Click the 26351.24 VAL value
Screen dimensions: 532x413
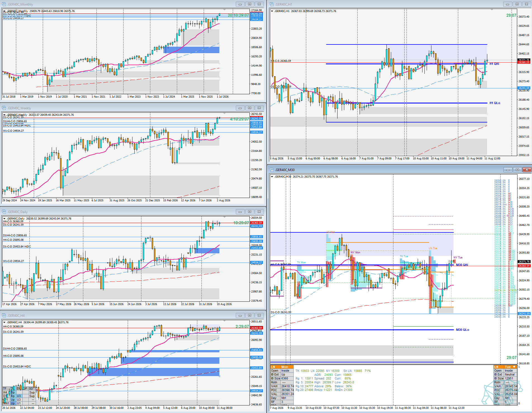click(x=287, y=394)
